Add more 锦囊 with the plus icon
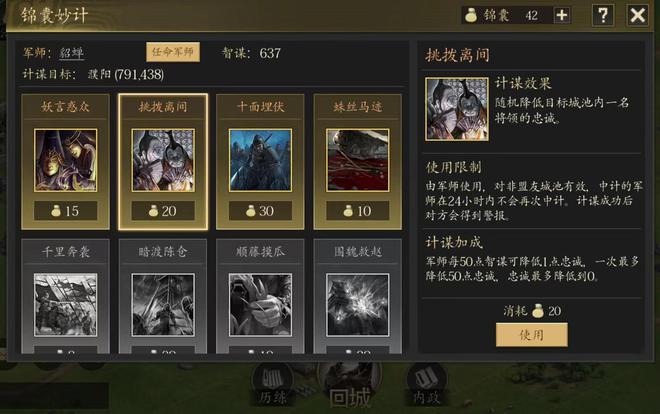 (x=562, y=16)
